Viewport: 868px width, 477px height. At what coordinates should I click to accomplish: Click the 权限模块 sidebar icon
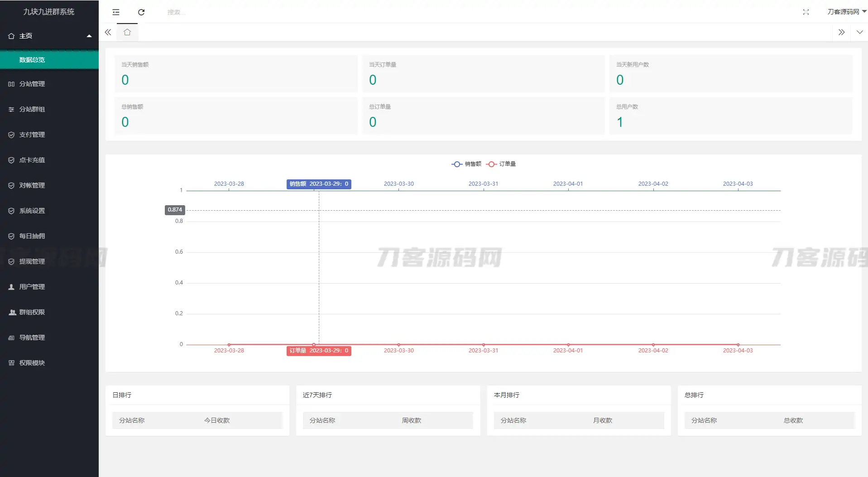[x=11, y=362]
